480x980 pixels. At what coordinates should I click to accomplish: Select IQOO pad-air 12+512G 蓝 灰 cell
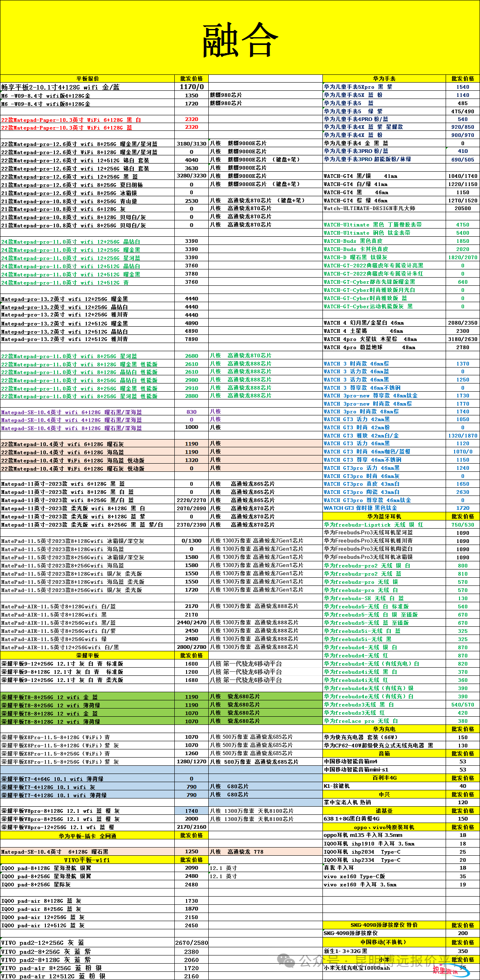click(x=88, y=925)
